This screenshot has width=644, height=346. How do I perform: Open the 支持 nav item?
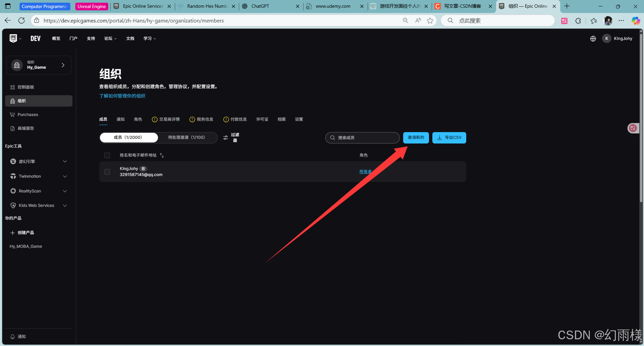pos(91,39)
